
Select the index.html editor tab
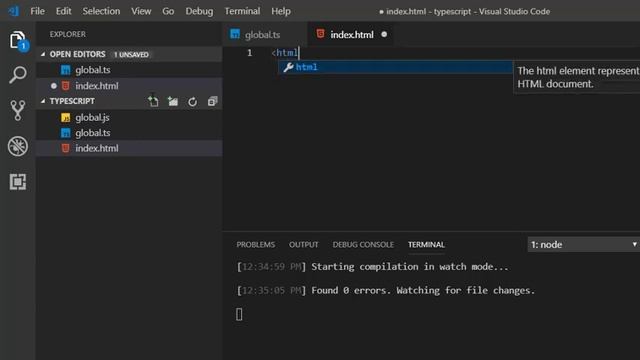click(351, 34)
